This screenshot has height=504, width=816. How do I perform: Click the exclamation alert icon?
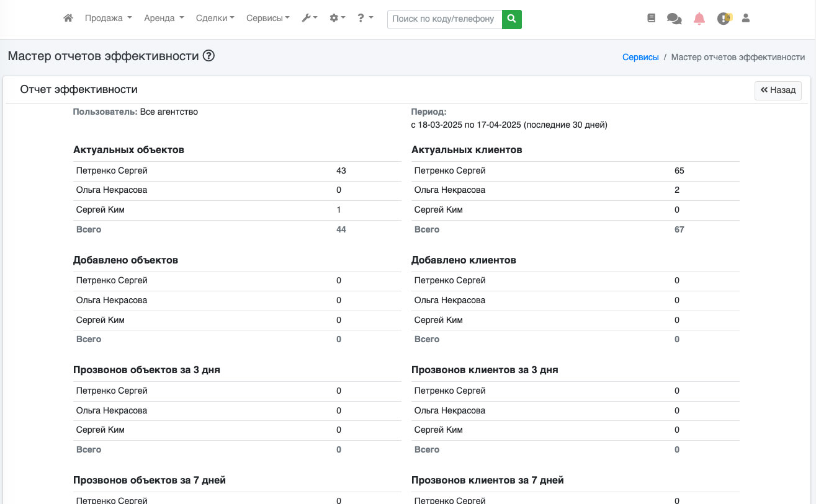723,19
